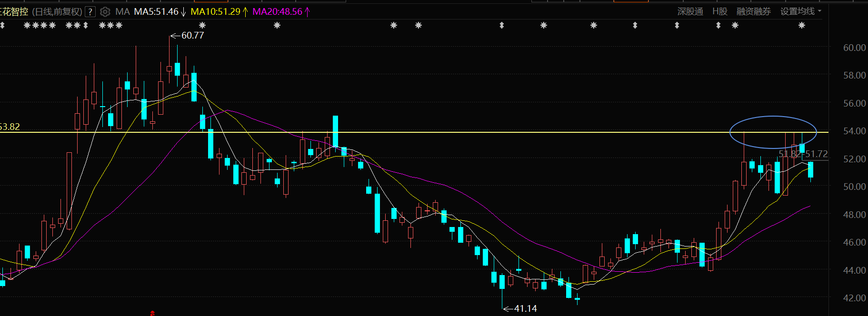Click the 54.00 price axis label

coord(854,131)
